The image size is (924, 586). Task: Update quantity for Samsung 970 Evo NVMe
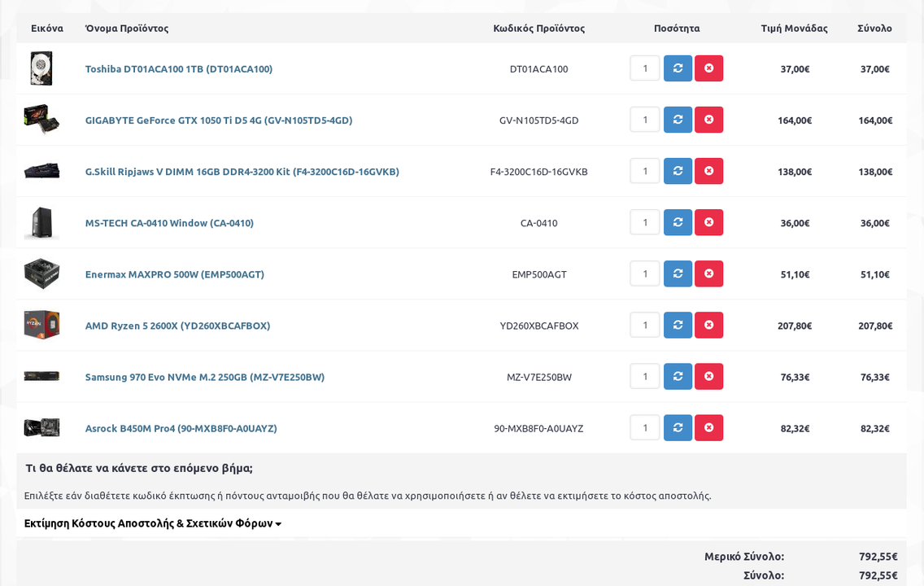[678, 376]
